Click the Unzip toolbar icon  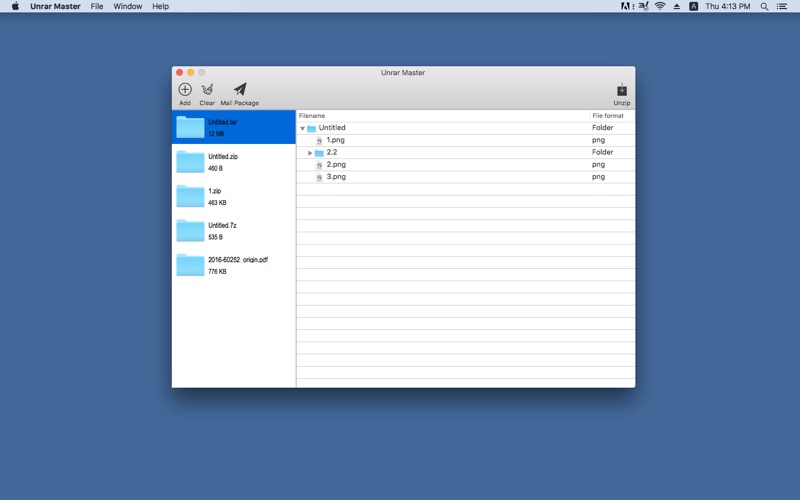(621, 90)
